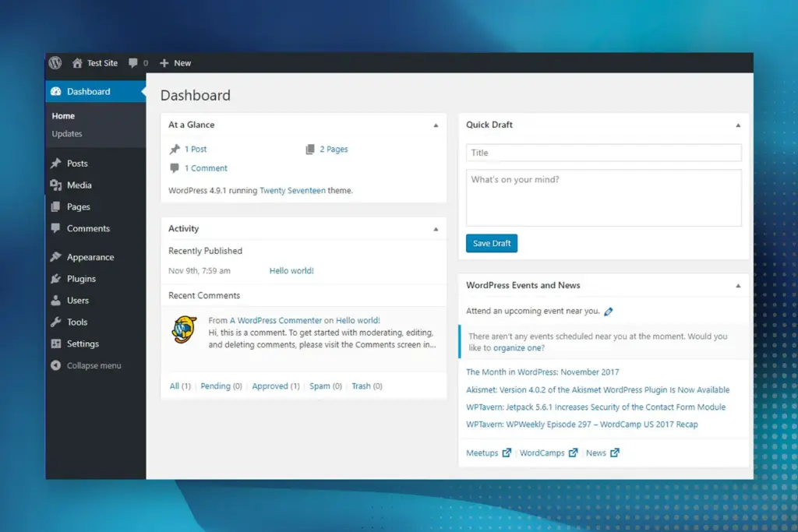This screenshot has height=532, width=798.
Task: Collapse the WordPress Events and News widget
Action: tap(739, 285)
